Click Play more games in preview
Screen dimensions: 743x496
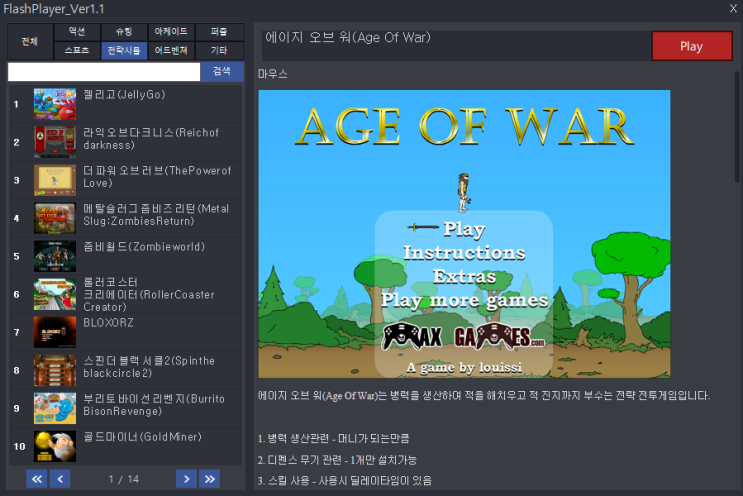point(464,300)
